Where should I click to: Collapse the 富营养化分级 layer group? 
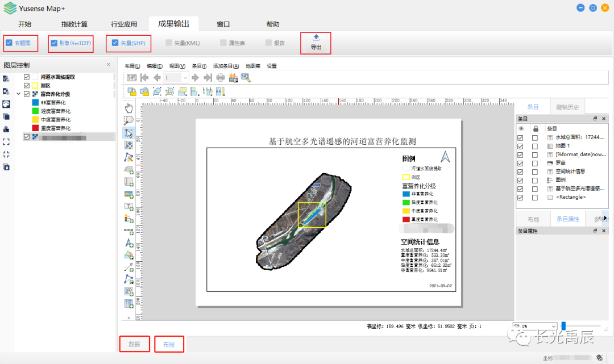point(19,94)
